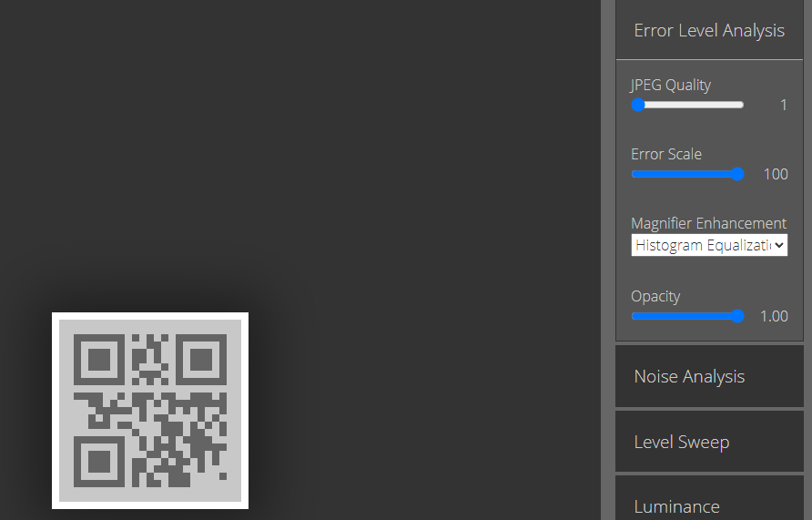This screenshot has height=520, width=812.
Task: Open the Magnifier Enhancement dropdown
Action: [709, 245]
